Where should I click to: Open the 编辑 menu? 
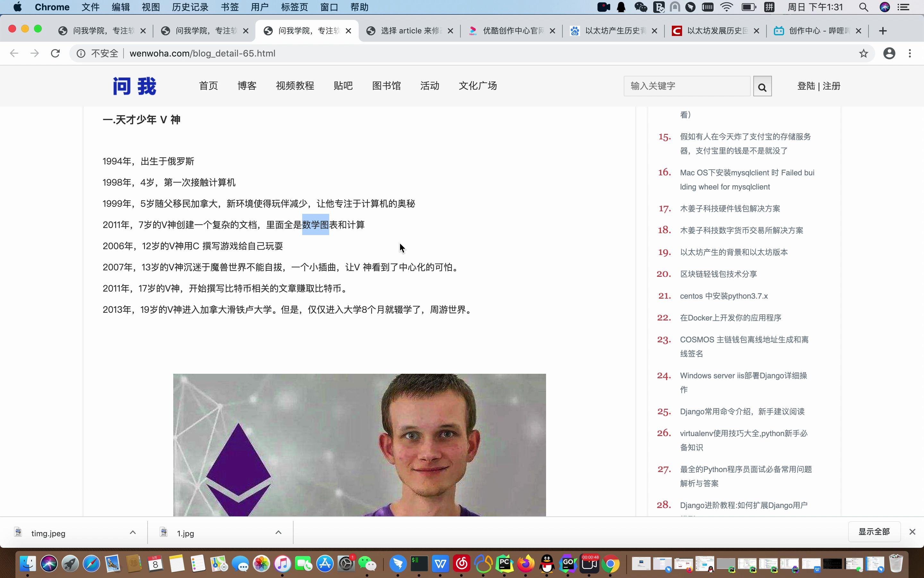121,7
